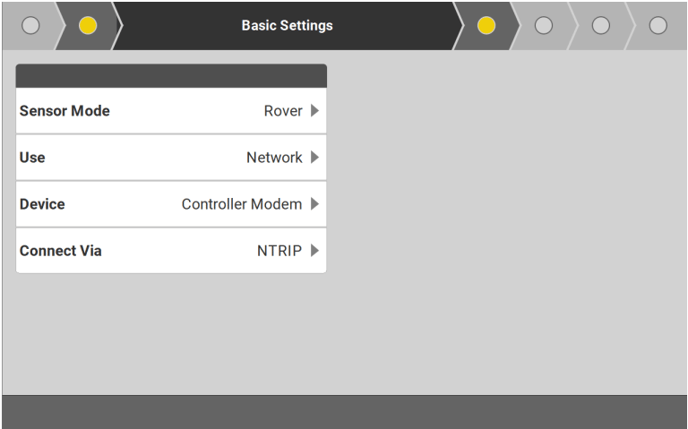
Task: Tap the NTRIP value text
Action: (x=279, y=250)
